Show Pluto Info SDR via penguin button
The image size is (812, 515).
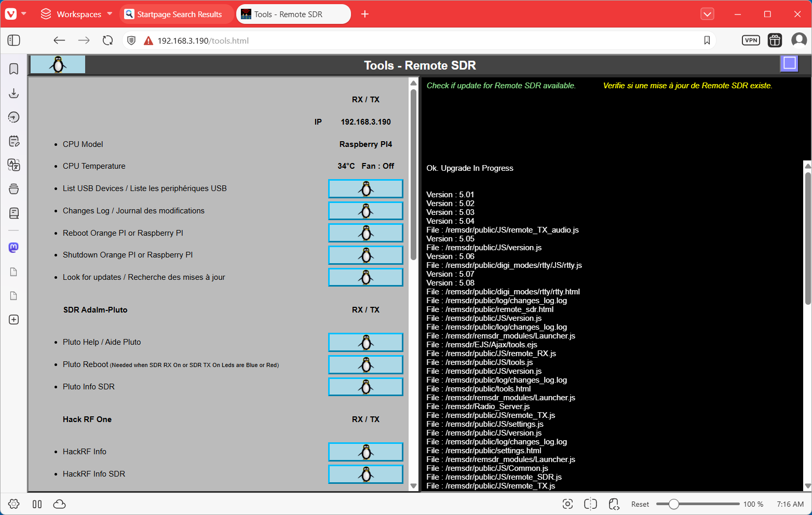pos(366,387)
